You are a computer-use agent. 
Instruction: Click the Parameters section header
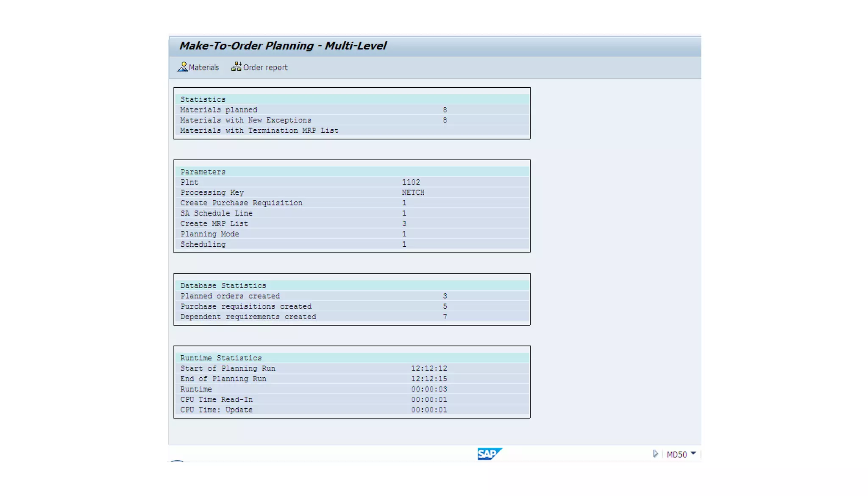click(x=203, y=172)
